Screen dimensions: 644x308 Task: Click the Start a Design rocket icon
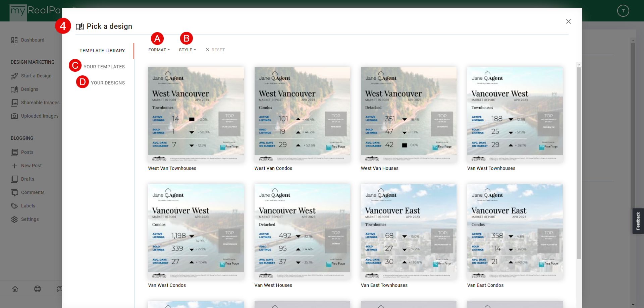[14, 76]
